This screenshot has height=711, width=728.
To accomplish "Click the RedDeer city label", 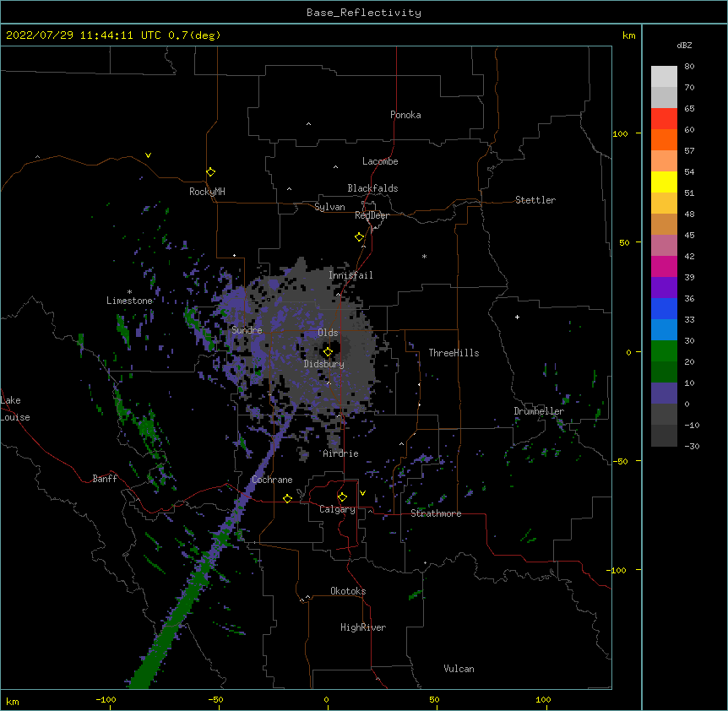I will pos(372,215).
